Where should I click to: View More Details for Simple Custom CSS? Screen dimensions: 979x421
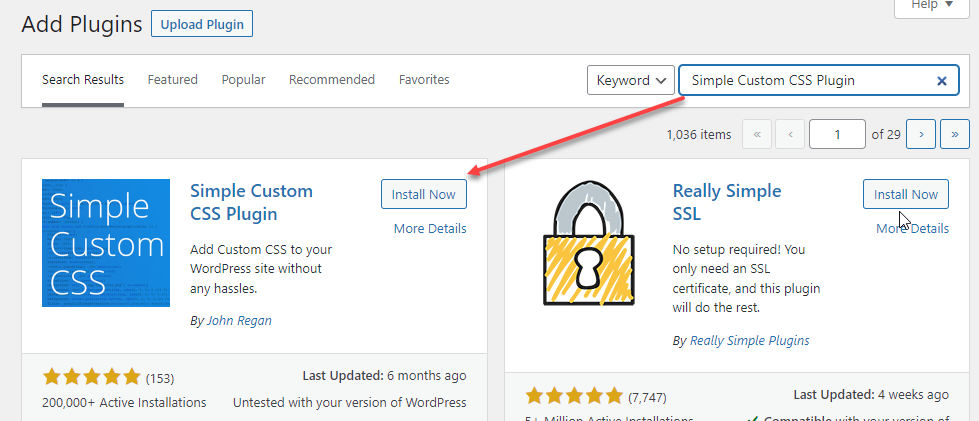[x=430, y=229]
